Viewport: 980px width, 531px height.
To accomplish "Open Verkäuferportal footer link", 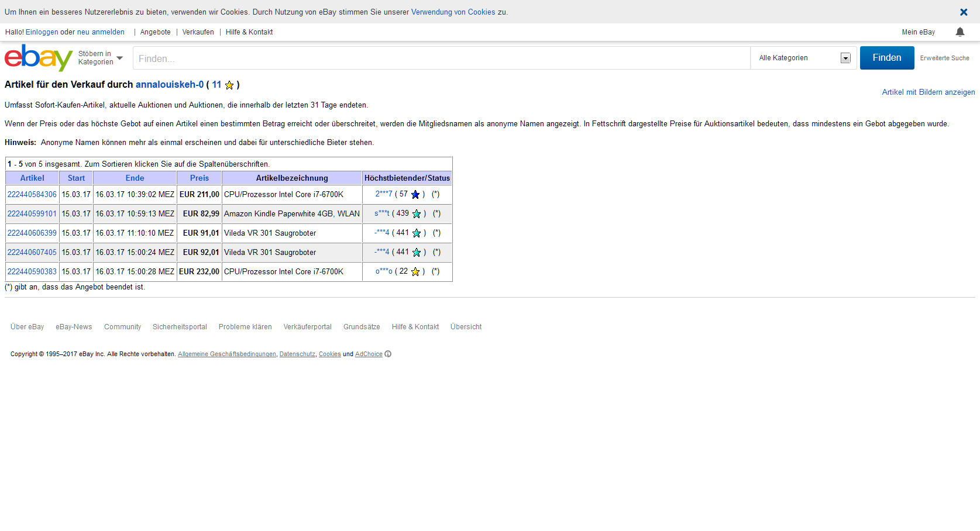I will click(x=307, y=327).
